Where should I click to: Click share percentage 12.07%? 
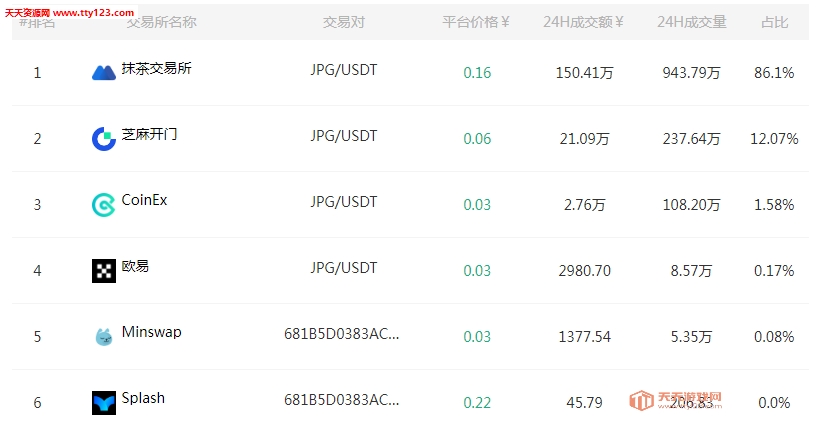[774, 139]
